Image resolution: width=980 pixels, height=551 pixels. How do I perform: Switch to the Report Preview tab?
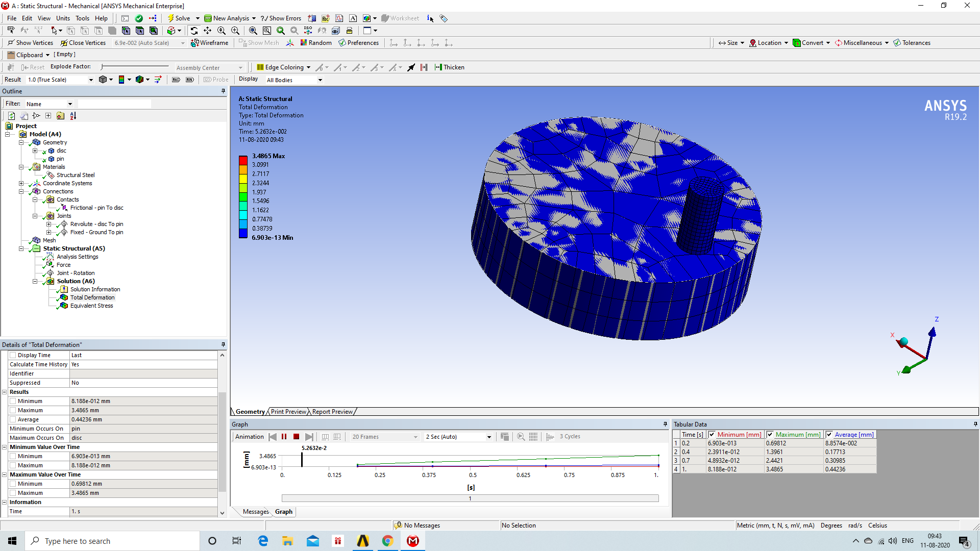point(332,412)
